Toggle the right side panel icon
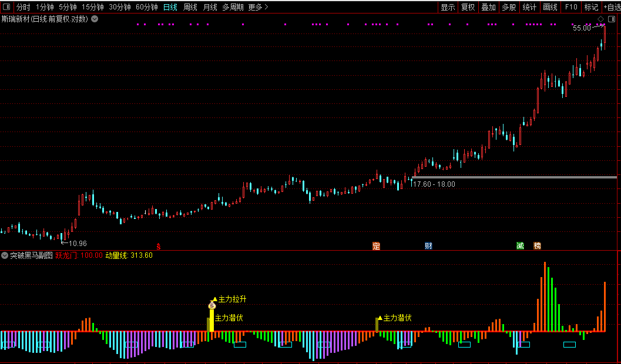Screen dimensions: 621x364 tap(612, 19)
